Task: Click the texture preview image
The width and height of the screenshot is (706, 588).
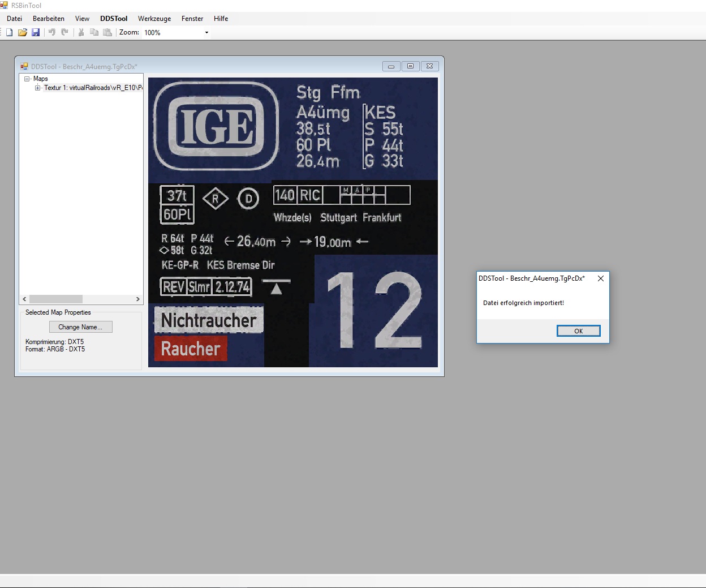Action: (x=293, y=222)
